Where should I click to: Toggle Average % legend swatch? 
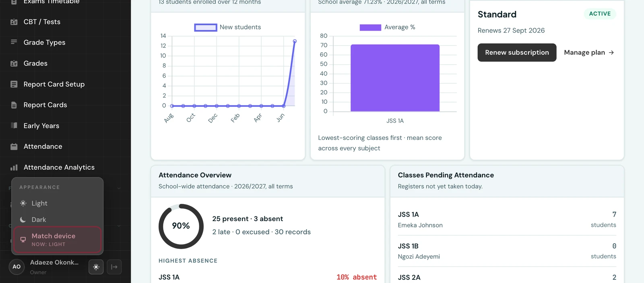click(x=370, y=27)
